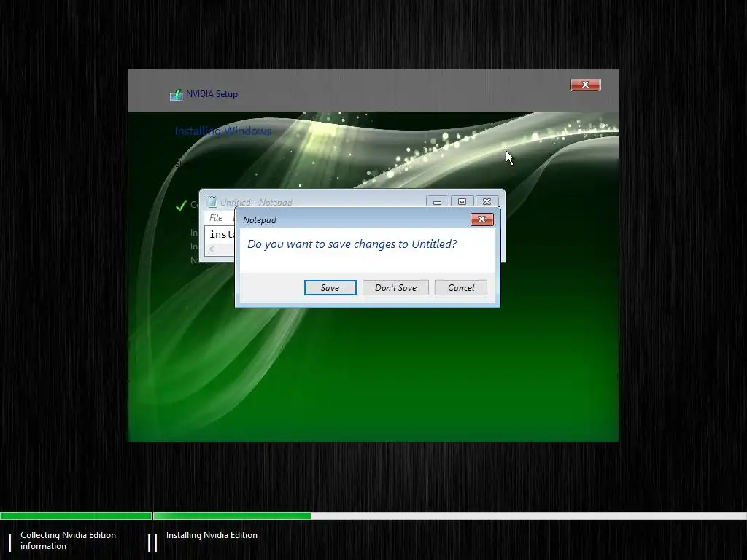The image size is (747, 560).
Task: Click the NVIDIA Setup title icon
Action: coord(177,94)
